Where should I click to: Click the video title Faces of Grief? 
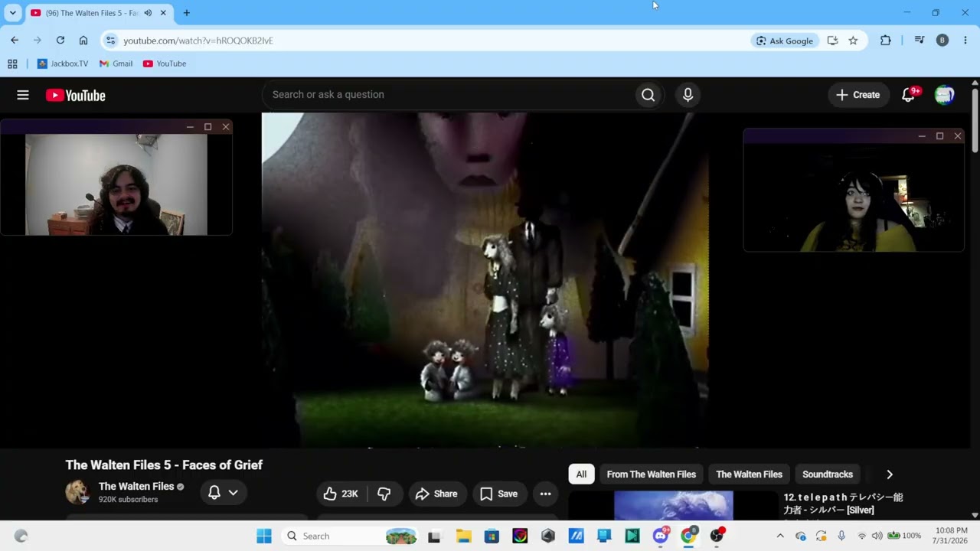coord(164,465)
